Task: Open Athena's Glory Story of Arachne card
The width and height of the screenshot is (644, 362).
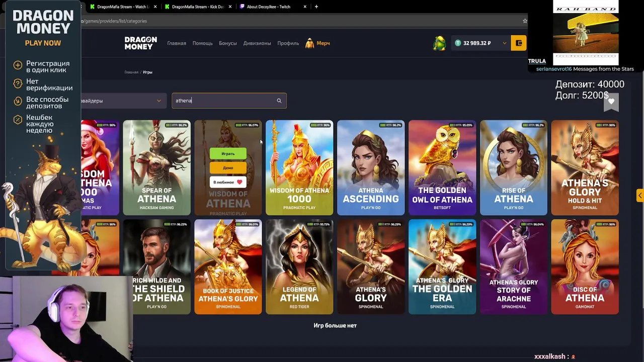Action: (514, 267)
